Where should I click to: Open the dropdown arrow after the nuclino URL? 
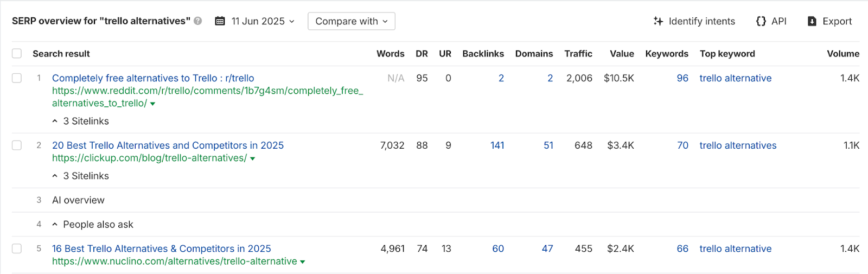click(x=302, y=262)
